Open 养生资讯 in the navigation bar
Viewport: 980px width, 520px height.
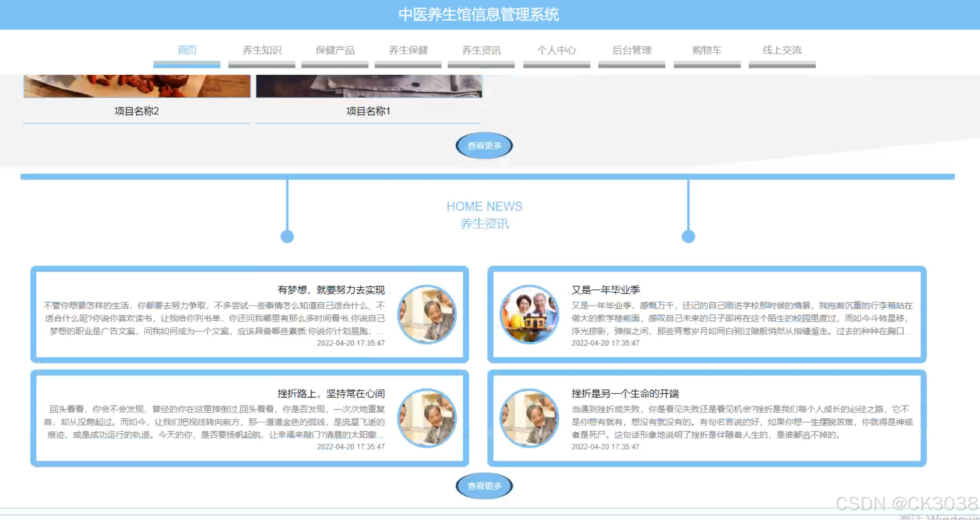pos(481,51)
